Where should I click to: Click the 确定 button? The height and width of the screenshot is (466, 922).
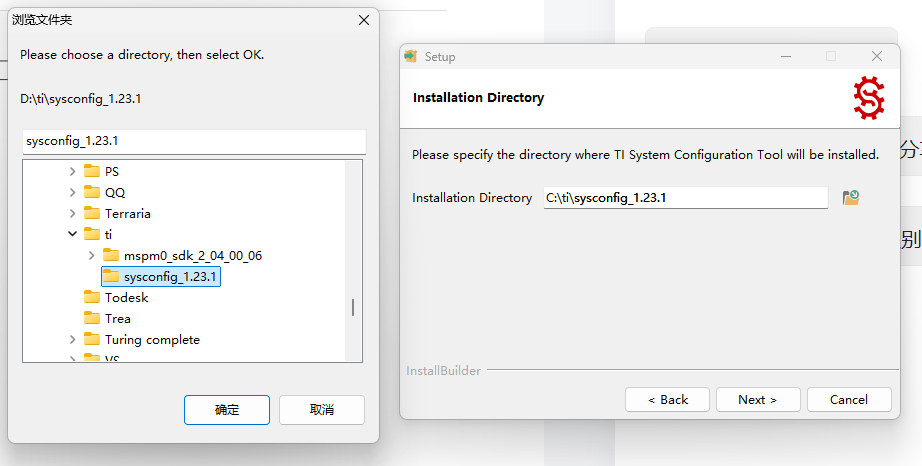point(227,410)
